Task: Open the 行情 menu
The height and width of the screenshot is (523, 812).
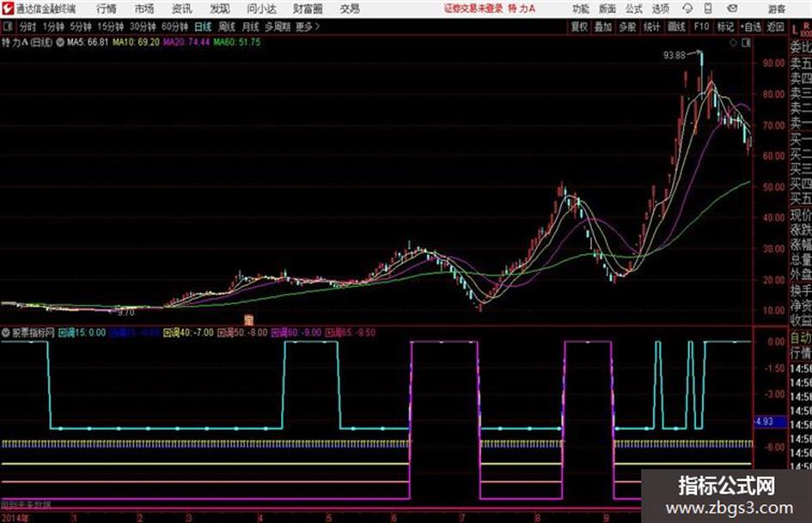Action: coord(107,9)
